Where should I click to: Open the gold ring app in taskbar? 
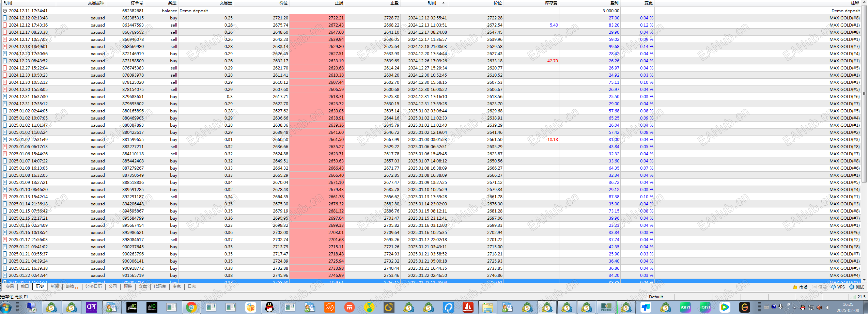point(389,307)
